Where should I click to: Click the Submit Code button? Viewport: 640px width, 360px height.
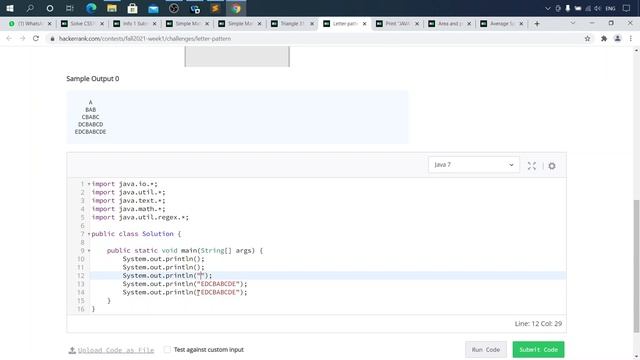[538, 349]
